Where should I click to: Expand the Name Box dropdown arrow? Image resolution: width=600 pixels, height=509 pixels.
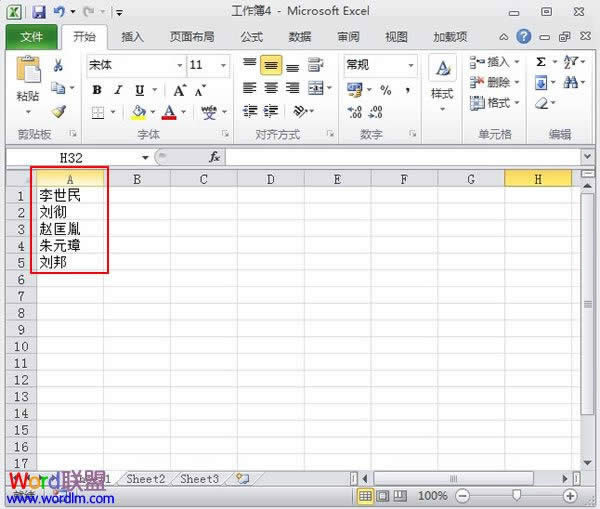145,157
